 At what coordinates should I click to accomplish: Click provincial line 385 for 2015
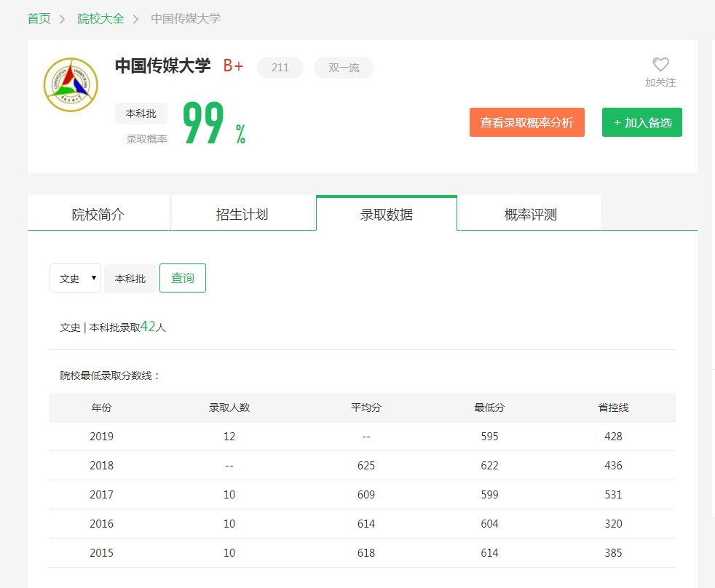click(613, 553)
